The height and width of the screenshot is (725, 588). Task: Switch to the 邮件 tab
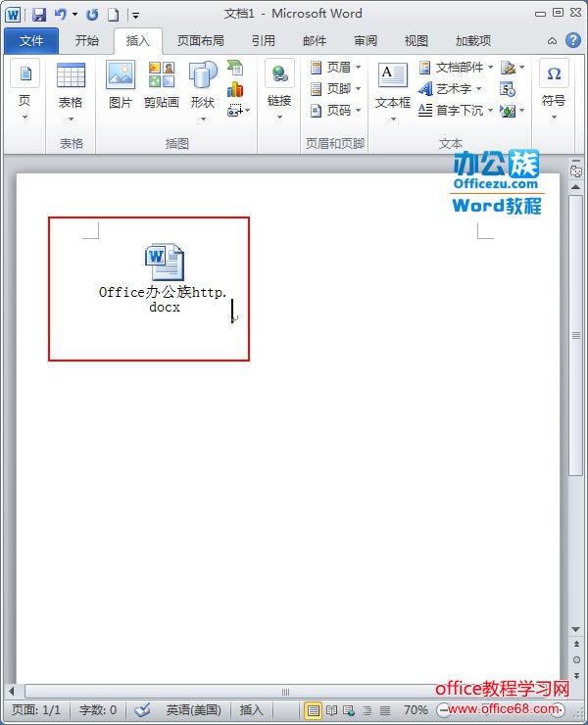[x=315, y=41]
